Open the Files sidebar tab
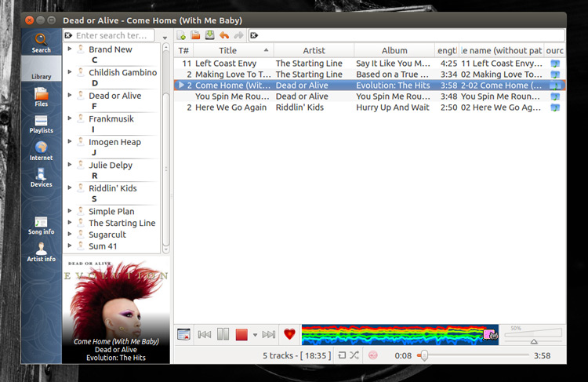This screenshot has height=382, width=588. click(x=41, y=96)
